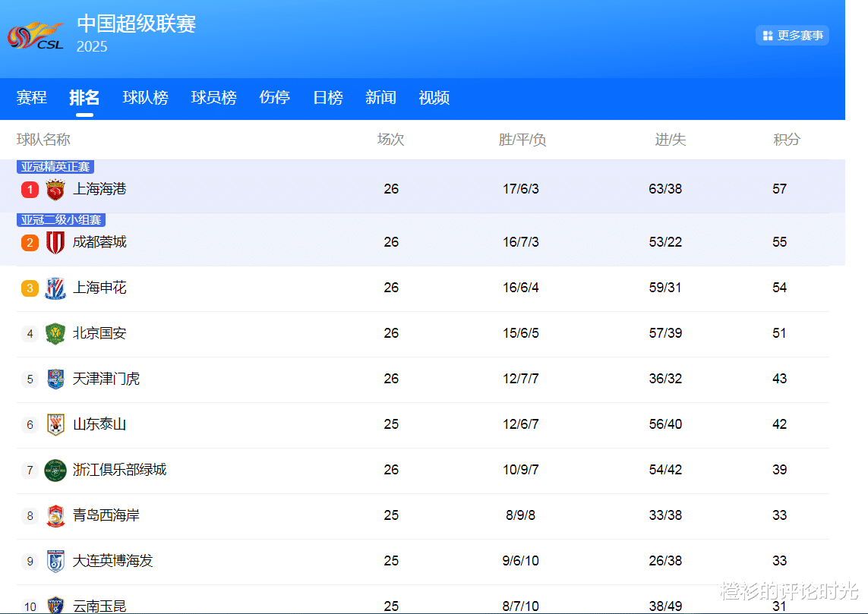868x614 pixels.
Task: Click the Shandong Taishan (山东泰山) team crest
Action: (55, 424)
